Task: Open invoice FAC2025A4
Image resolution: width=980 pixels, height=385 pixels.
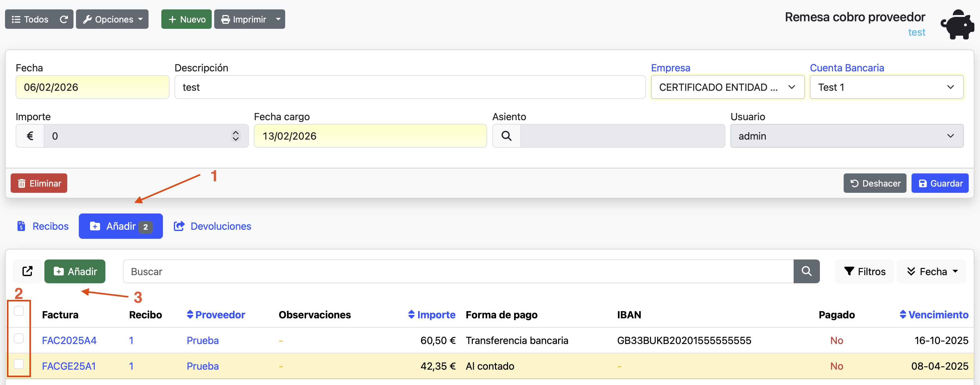Action: (x=69, y=341)
